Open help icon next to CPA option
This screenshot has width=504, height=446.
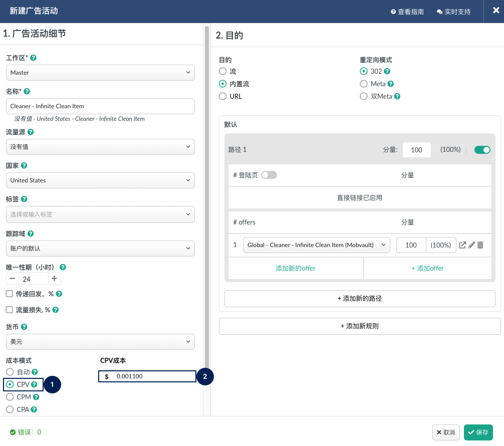tap(34, 409)
